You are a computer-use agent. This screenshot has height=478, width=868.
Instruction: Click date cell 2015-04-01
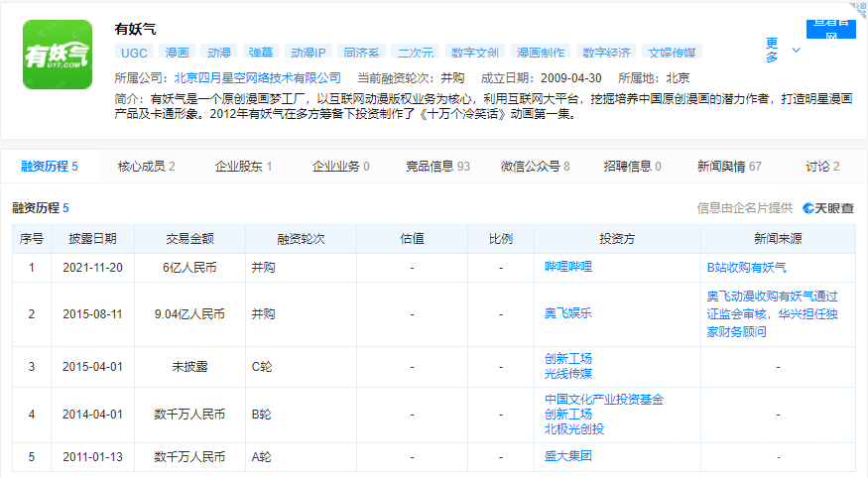tap(92, 367)
